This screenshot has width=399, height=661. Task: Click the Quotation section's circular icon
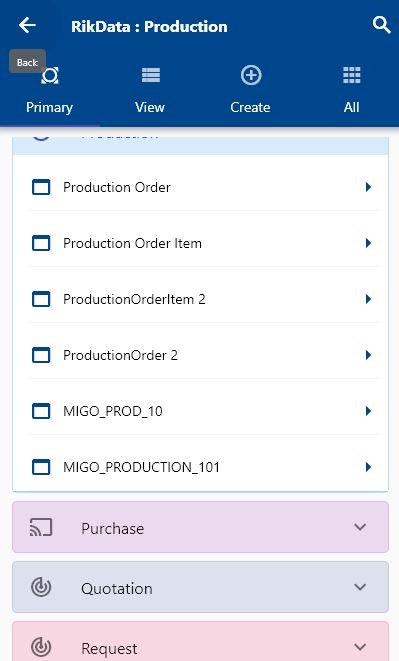41,587
